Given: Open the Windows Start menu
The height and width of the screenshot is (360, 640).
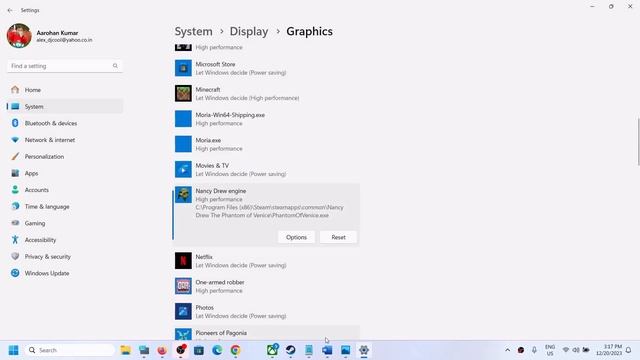Looking at the screenshot, I should [13, 350].
